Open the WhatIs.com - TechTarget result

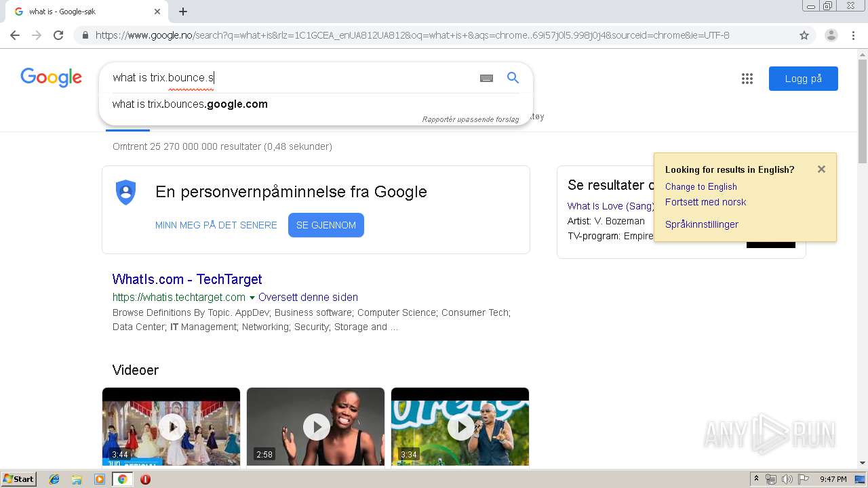point(187,279)
